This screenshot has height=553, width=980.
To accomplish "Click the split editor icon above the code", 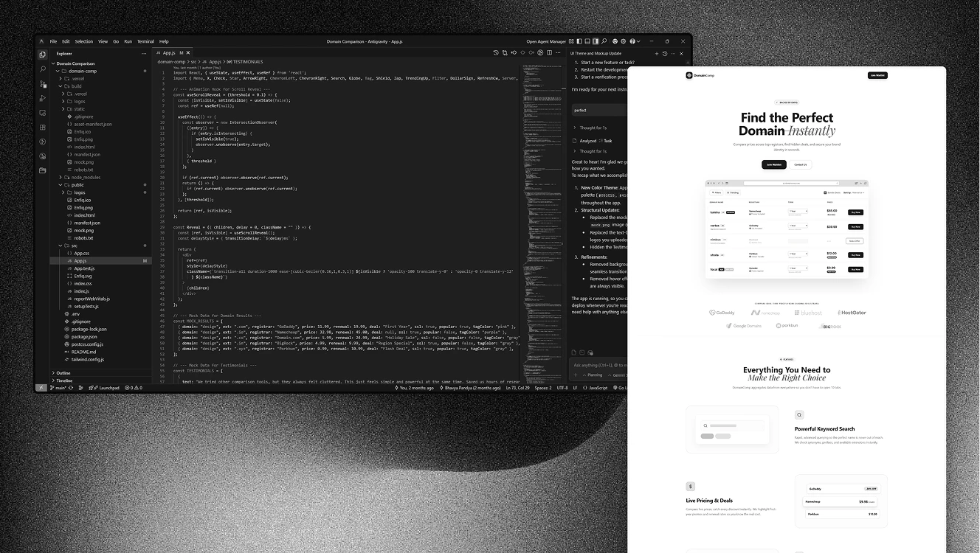I will click(x=549, y=53).
